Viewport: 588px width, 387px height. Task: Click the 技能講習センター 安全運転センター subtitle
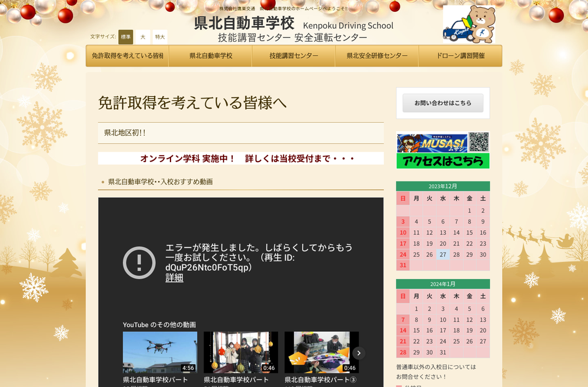[x=292, y=38]
